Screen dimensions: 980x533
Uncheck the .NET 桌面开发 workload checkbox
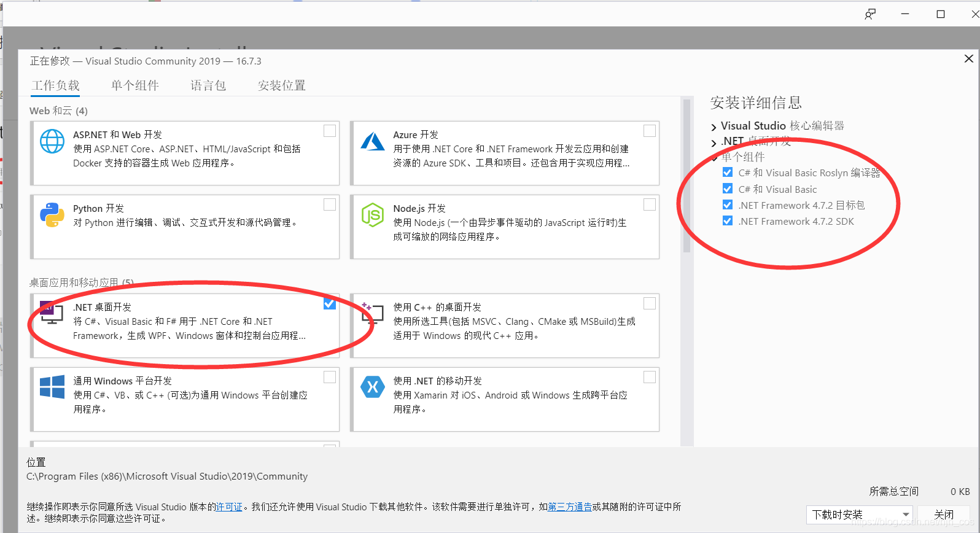click(x=330, y=303)
